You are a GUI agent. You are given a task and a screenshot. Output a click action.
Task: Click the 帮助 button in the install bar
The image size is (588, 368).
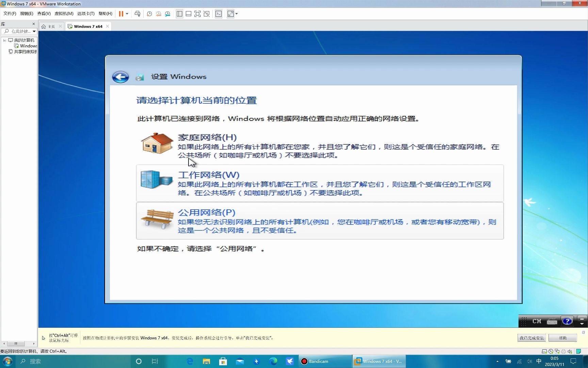point(563,338)
